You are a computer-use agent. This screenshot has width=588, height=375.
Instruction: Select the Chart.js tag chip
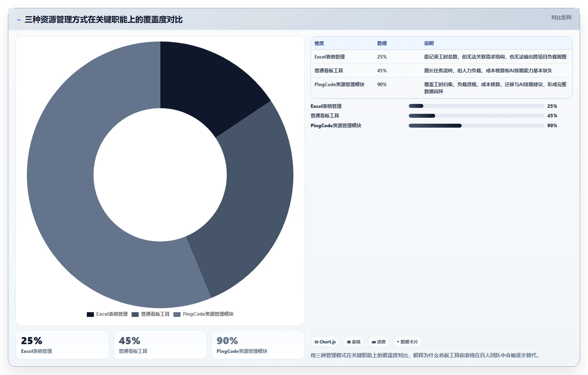click(325, 342)
